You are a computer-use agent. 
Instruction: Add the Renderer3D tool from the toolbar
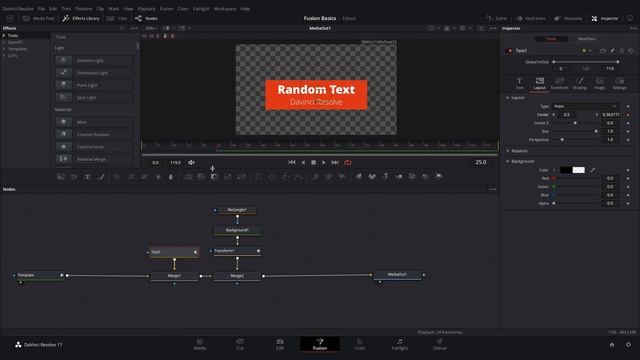(x=439, y=177)
